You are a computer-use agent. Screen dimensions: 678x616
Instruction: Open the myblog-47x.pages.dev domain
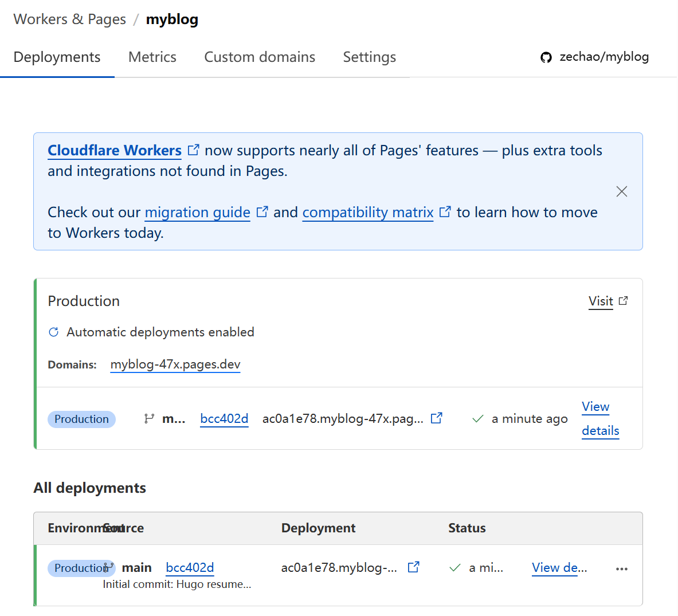click(x=175, y=364)
